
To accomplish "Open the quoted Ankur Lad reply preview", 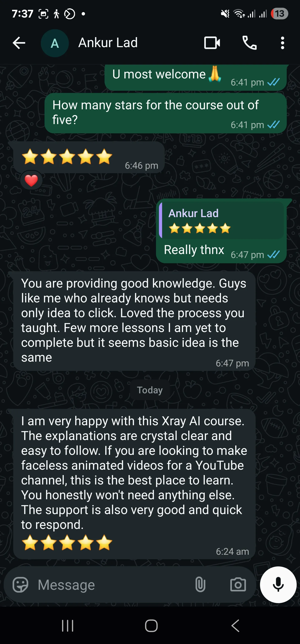I will click(x=221, y=220).
